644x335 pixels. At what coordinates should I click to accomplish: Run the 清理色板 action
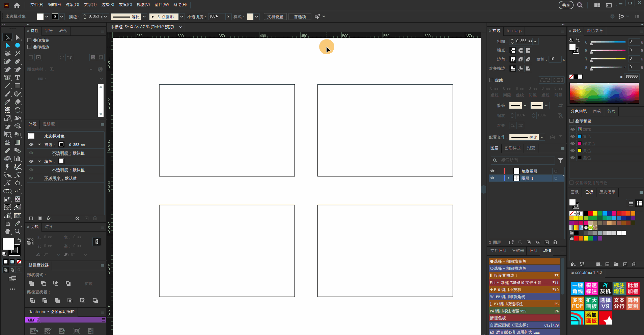[524, 318]
